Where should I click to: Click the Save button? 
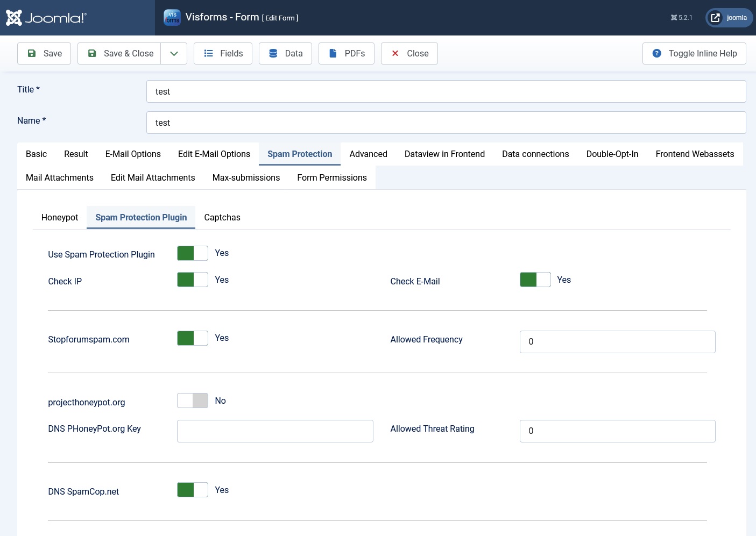44,53
